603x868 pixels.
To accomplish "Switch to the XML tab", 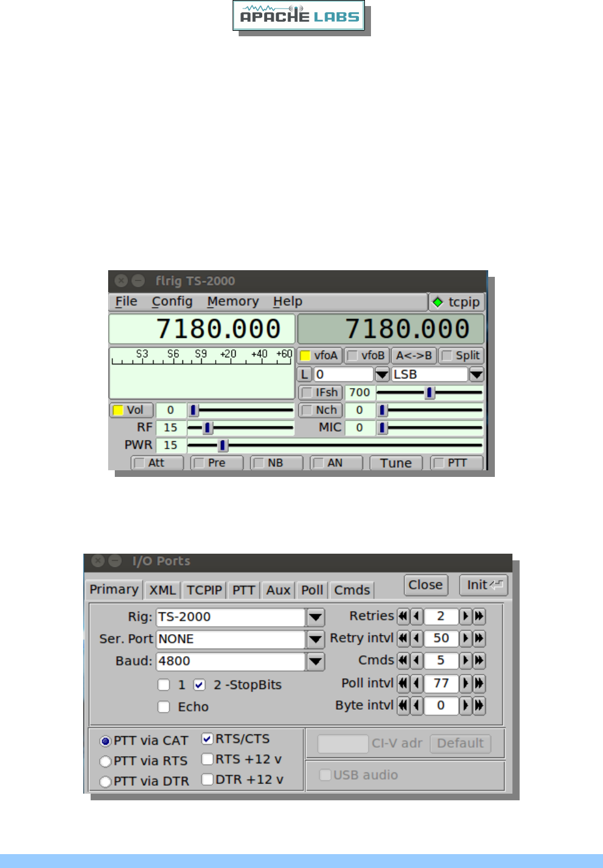I will tap(163, 591).
